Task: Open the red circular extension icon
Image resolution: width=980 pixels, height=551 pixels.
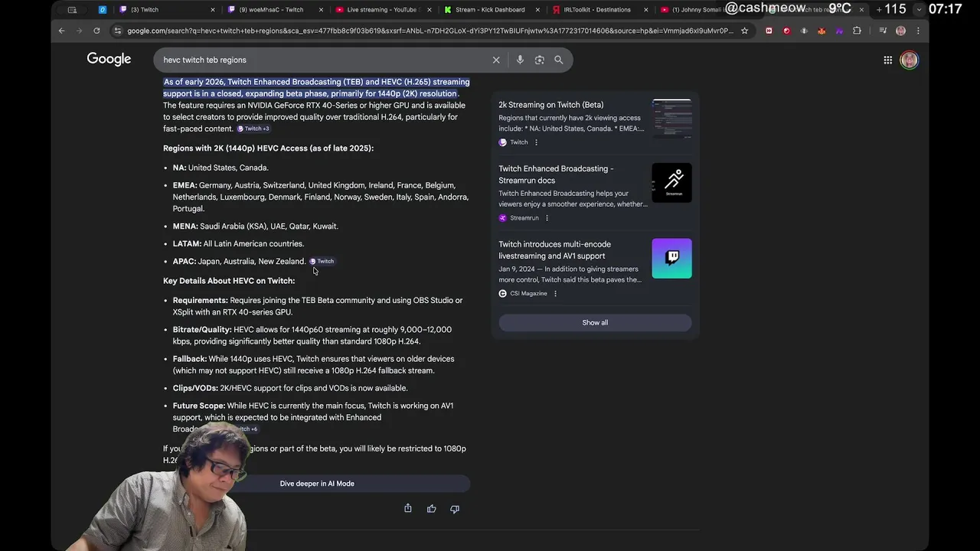Action: click(x=786, y=31)
